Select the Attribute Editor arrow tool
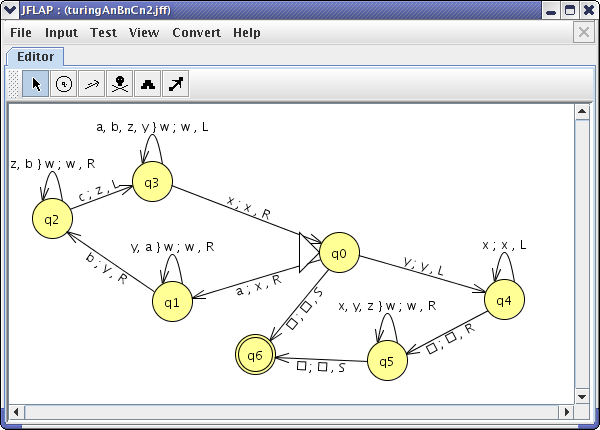 36,84
